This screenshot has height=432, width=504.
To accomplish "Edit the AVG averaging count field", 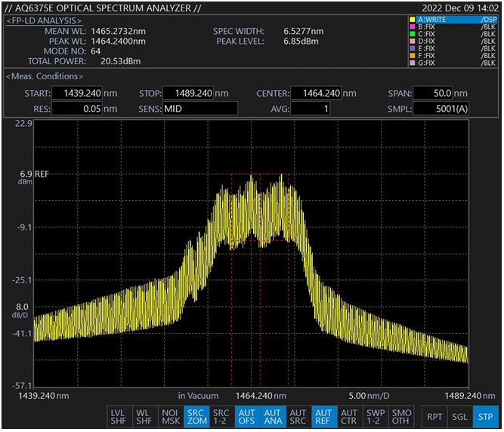I will click(310, 109).
